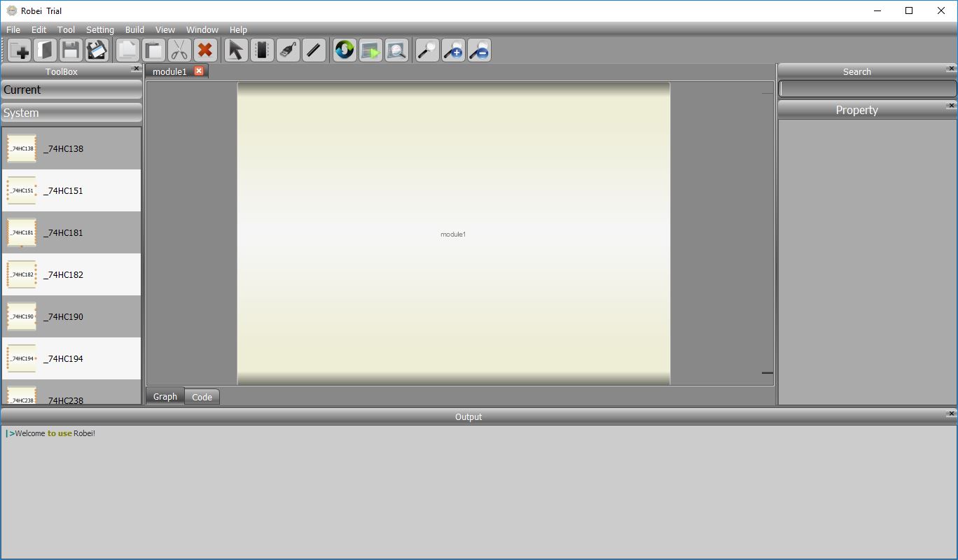Open the Help menu
Image resolution: width=958 pixels, height=560 pixels.
point(238,29)
